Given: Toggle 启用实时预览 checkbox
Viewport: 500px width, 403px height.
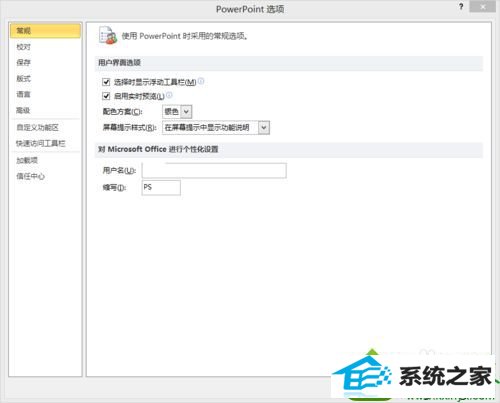Looking at the screenshot, I should 106,96.
